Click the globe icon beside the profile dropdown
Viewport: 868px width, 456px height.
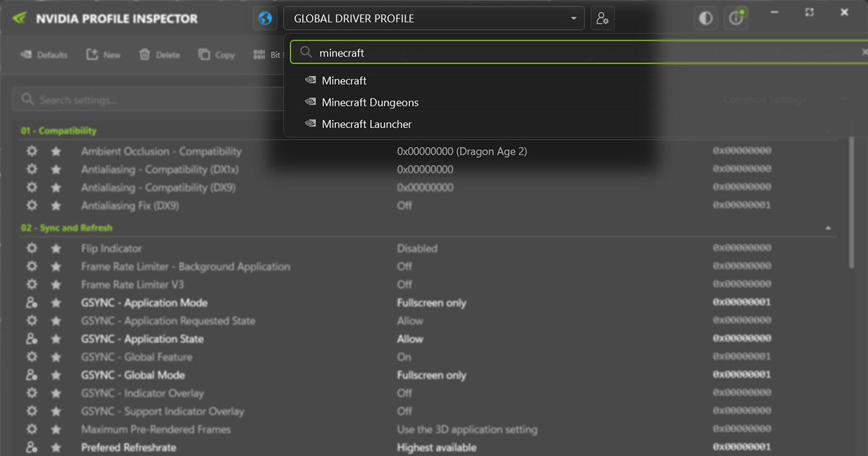pyautogui.click(x=265, y=19)
